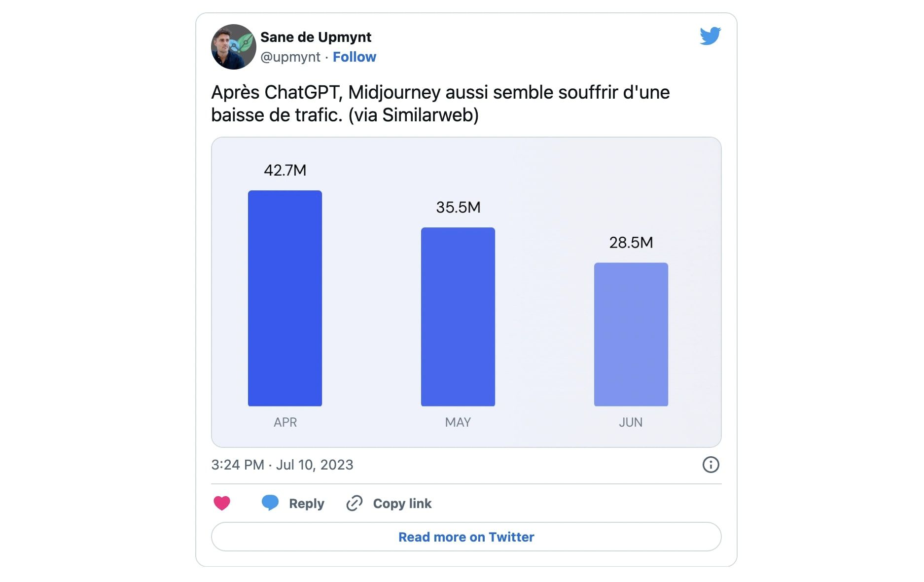
Task: Open the Sane de Upmynt display name
Action: 316,37
